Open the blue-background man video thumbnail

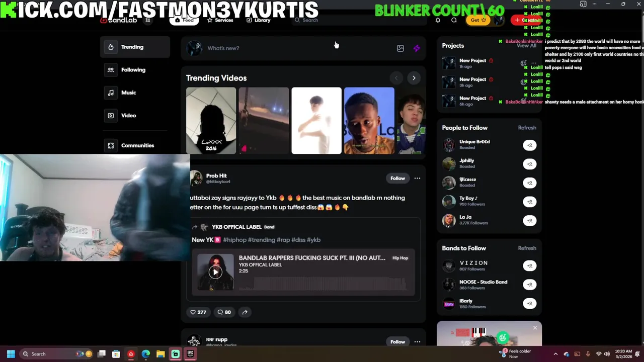click(369, 121)
